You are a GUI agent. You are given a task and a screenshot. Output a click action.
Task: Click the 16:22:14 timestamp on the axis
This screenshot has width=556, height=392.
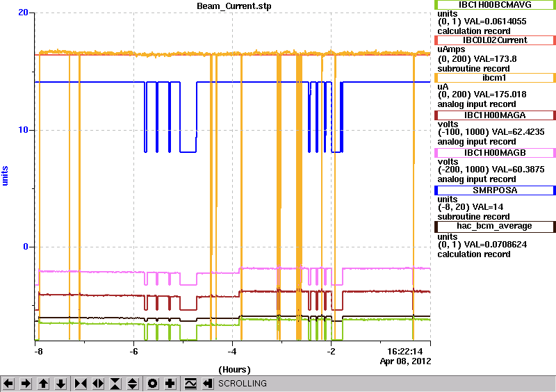tap(405, 352)
